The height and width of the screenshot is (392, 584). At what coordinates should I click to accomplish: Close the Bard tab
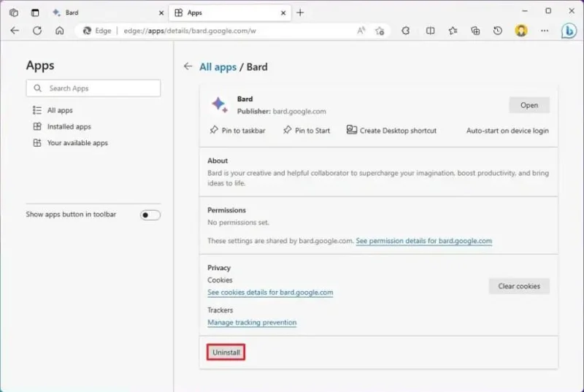coord(161,13)
